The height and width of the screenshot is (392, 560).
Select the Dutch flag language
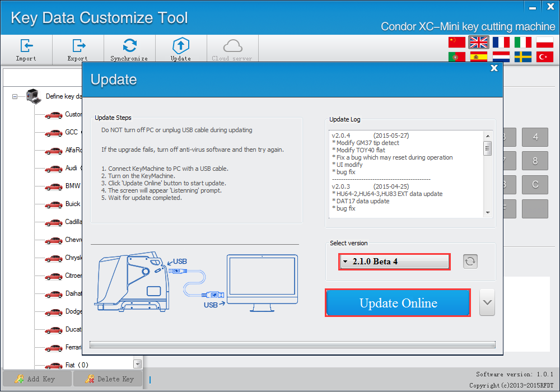pyautogui.click(x=501, y=57)
